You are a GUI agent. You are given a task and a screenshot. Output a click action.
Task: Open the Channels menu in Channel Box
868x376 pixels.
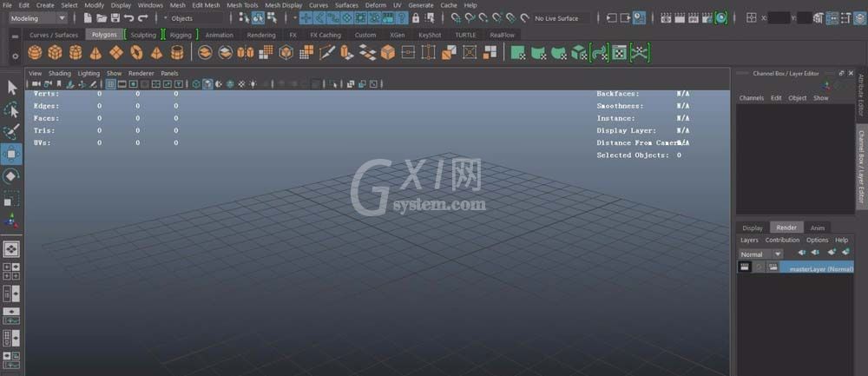click(x=751, y=98)
